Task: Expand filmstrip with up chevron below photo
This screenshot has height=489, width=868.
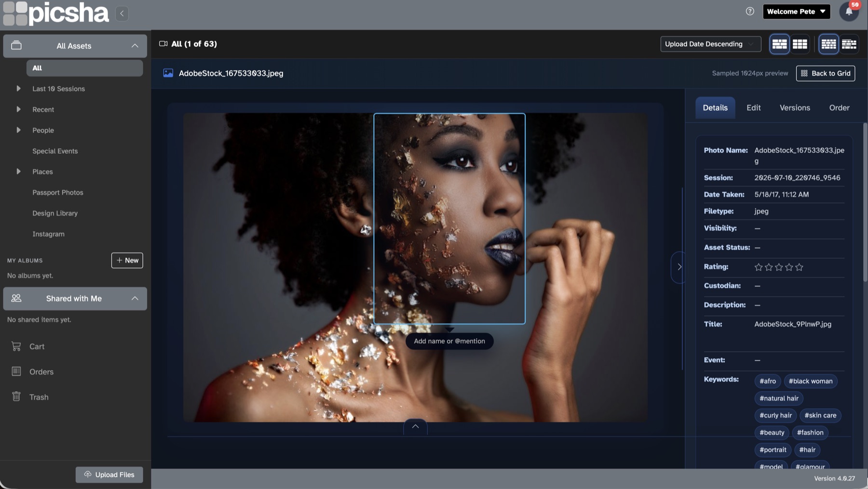Action: tap(415, 427)
